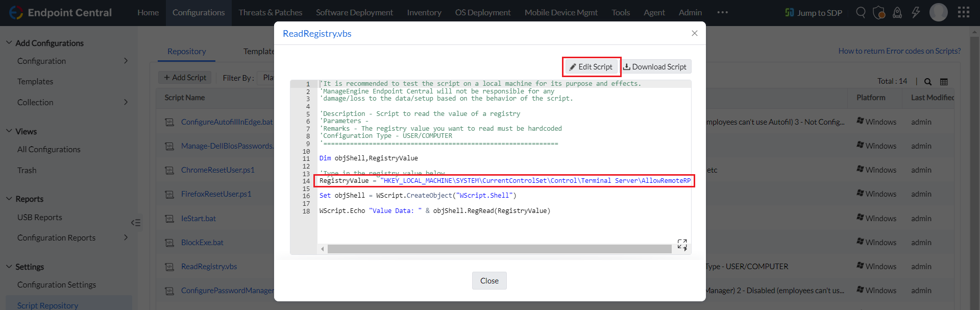Click the Add Script button

[x=185, y=78]
